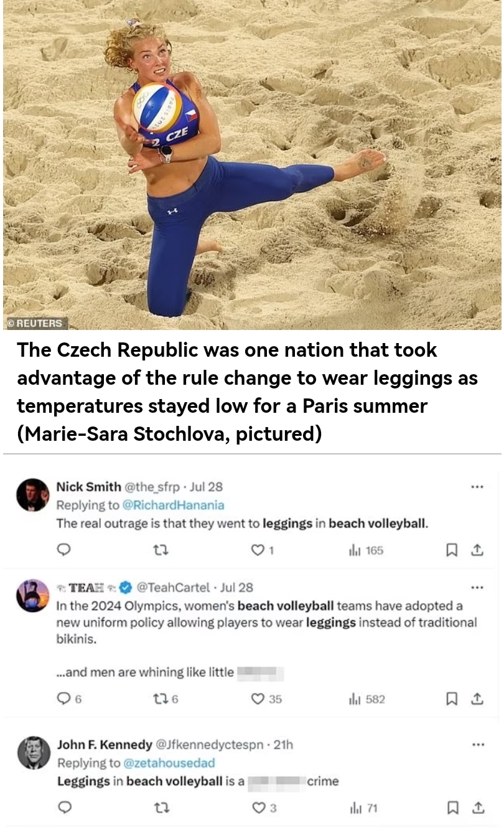The width and height of the screenshot is (504, 828).
Task: Share John F. Kennedy's tweet
Action: [478, 807]
